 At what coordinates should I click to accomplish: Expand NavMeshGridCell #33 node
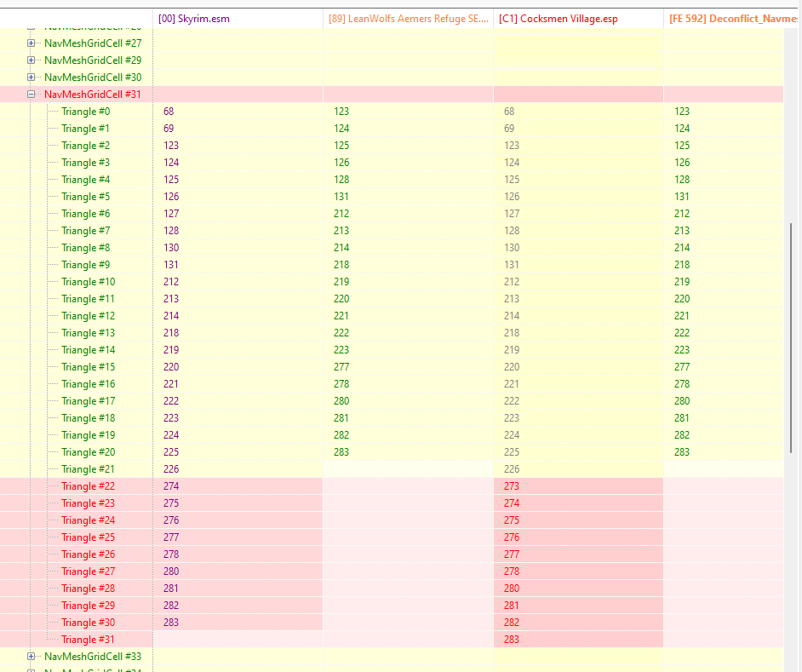(x=32, y=656)
